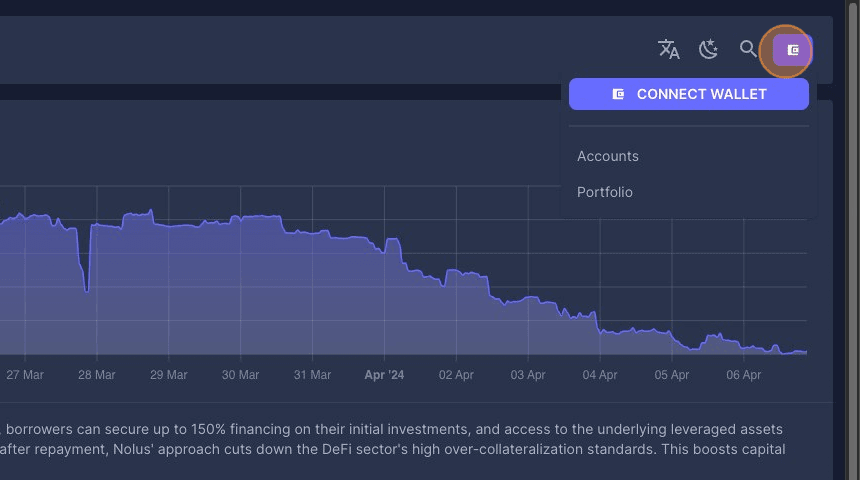This screenshot has width=860, height=480.
Task: Open search with magnifier icon
Action: [x=748, y=49]
